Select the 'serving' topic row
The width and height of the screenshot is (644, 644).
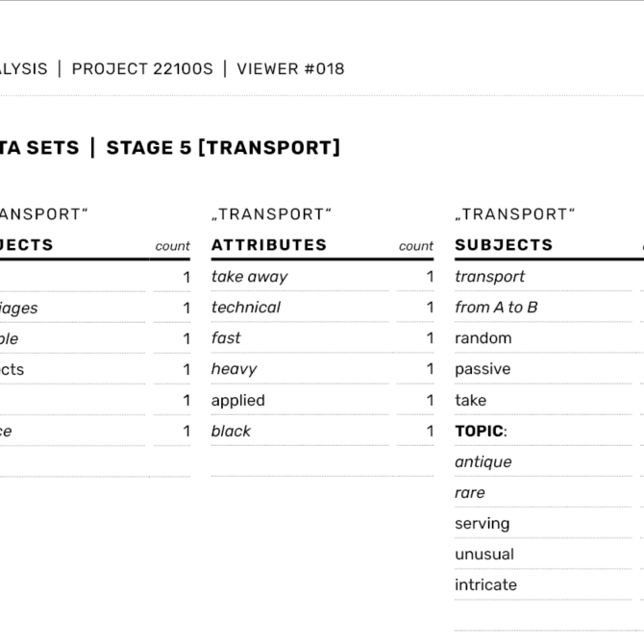(483, 523)
